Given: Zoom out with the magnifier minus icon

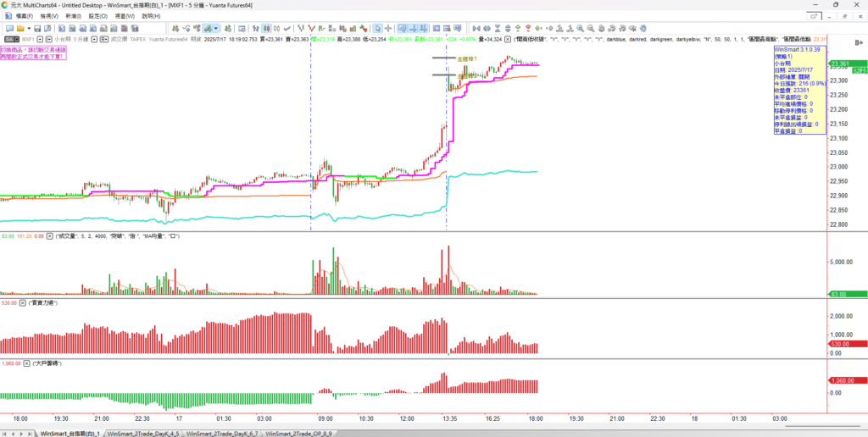Looking at the screenshot, I should pyautogui.click(x=591, y=28).
